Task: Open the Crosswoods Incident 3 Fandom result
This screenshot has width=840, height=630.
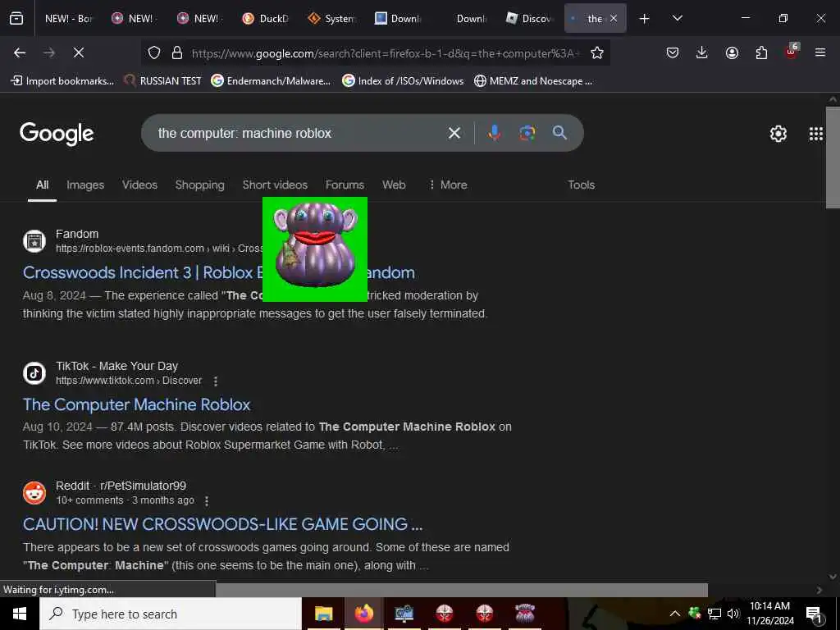Action: 218,272
